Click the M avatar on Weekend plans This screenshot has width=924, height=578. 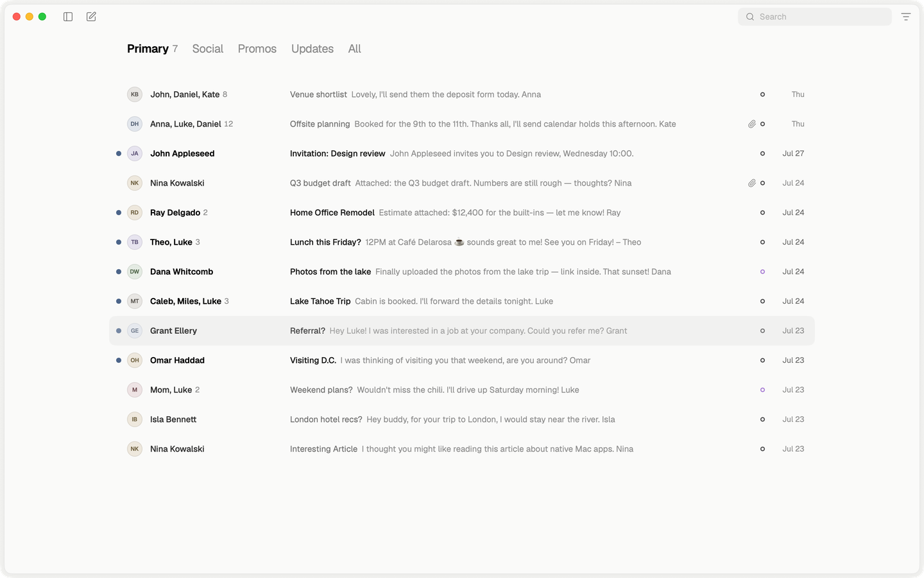click(x=135, y=390)
